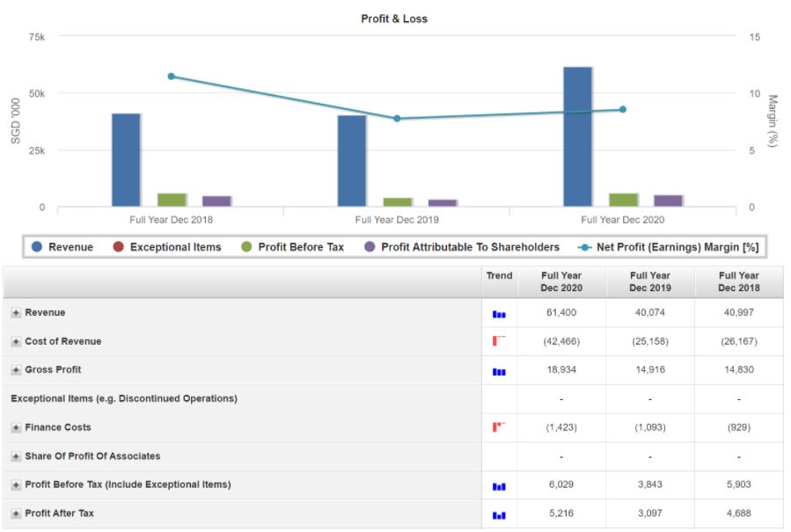The height and width of the screenshot is (532, 791).
Task: Click the Profit Before Tax trend icon
Action: 499,485
